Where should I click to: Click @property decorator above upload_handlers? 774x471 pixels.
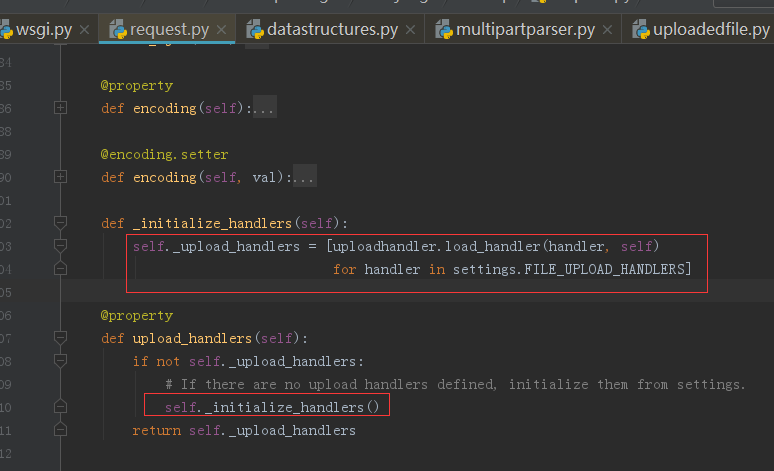[x=137, y=315]
